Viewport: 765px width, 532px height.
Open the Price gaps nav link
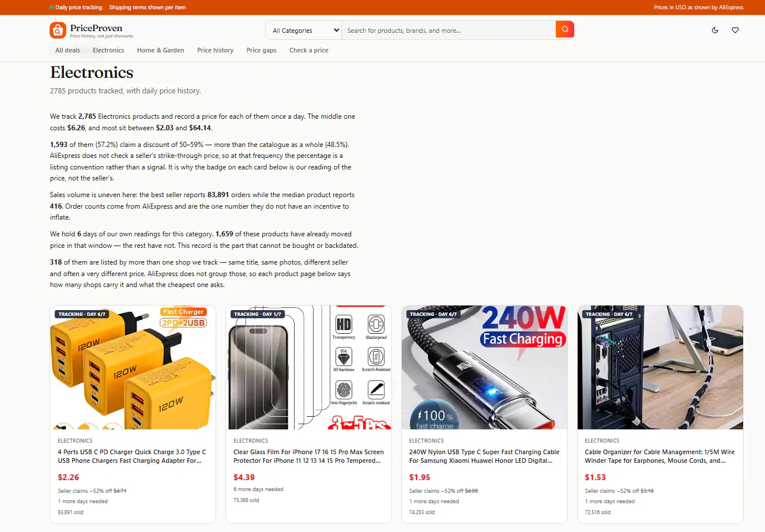tap(261, 50)
